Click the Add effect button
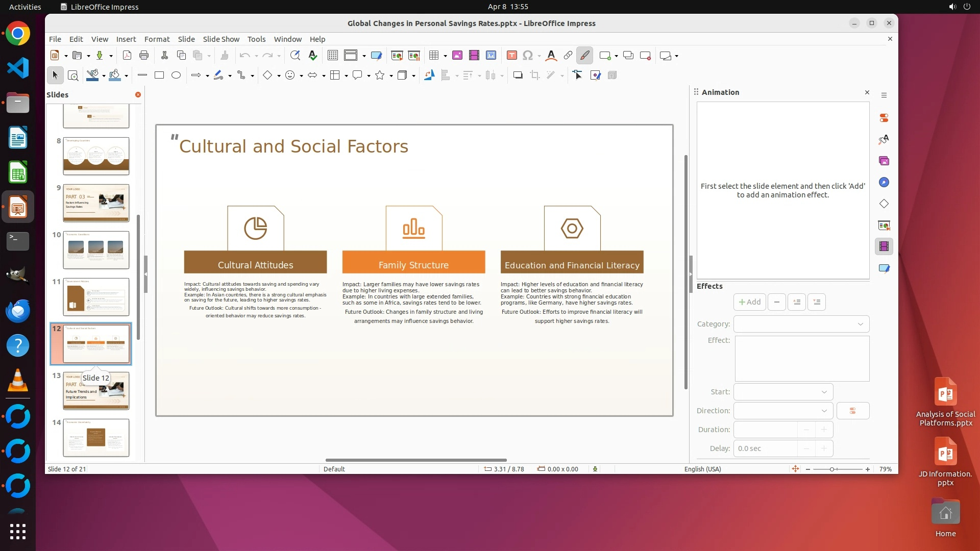 (749, 302)
